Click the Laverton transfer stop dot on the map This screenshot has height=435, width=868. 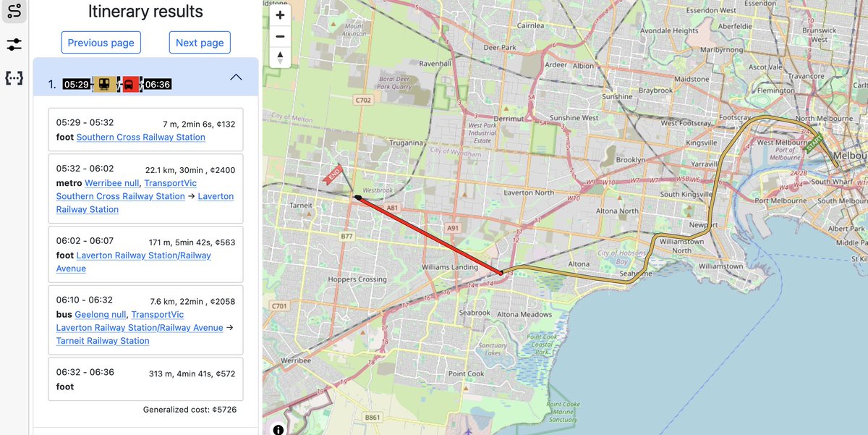[x=502, y=274]
